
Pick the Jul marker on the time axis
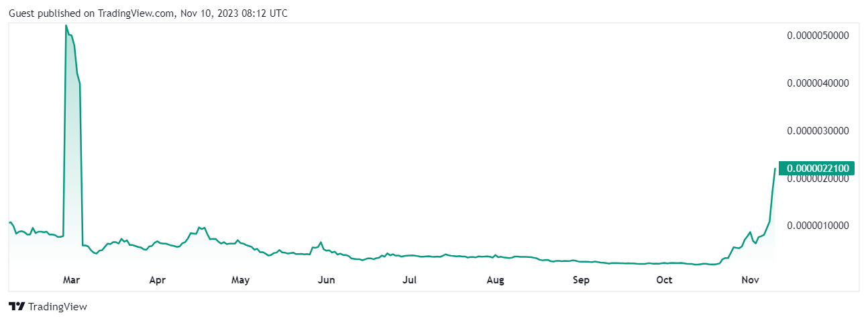pyautogui.click(x=410, y=280)
